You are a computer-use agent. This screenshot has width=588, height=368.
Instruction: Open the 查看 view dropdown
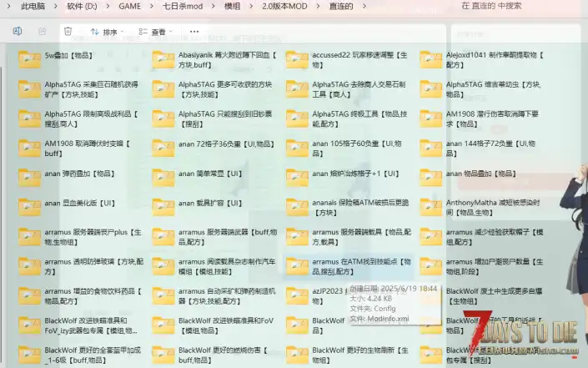tap(155, 32)
